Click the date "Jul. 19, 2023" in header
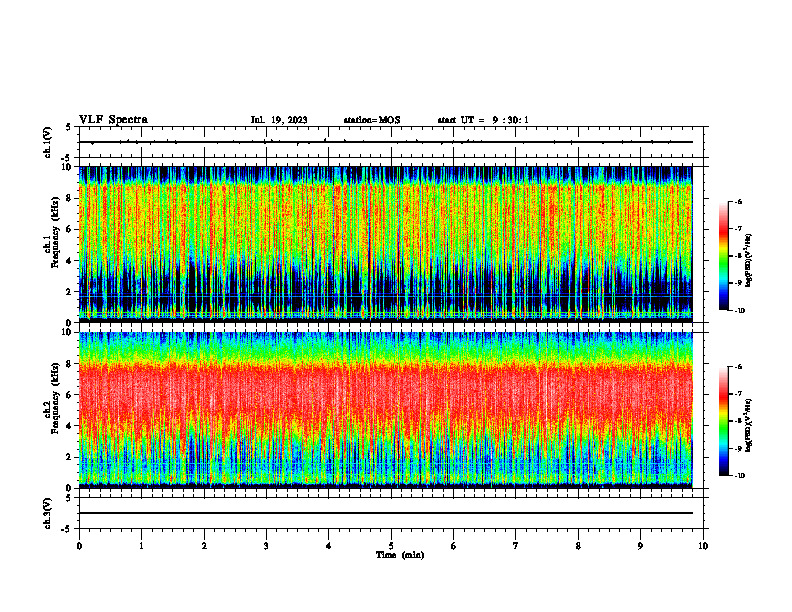 click(x=279, y=120)
